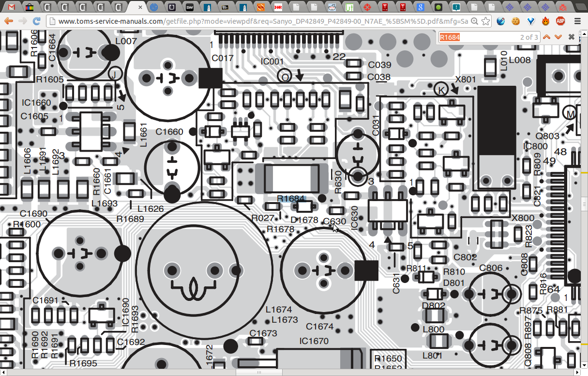Switch to the red bug tab
Viewport: 588px width, 376px height.
pyautogui.click(x=563, y=7)
